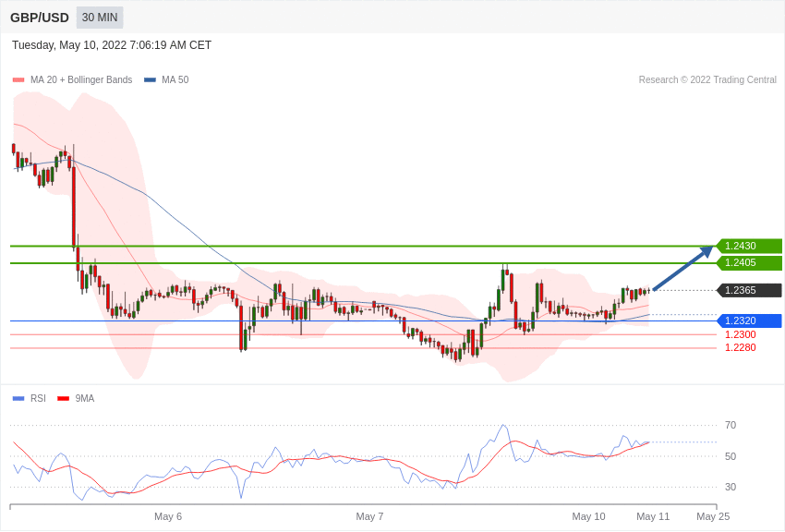Click the May 6 date axis label
The image size is (785, 532).
(x=168, y=516)
